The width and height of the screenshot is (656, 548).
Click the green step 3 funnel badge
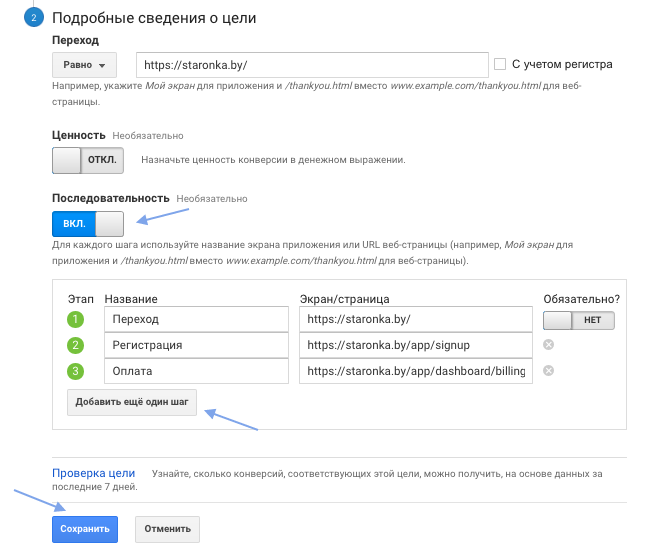click(74, 371)
